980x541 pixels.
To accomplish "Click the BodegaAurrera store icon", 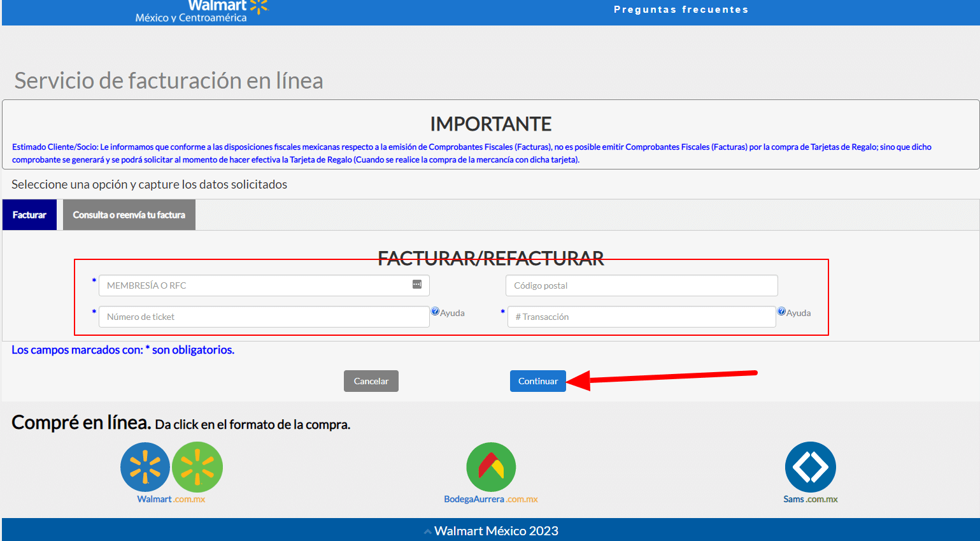I will click(x=490, y=466).
